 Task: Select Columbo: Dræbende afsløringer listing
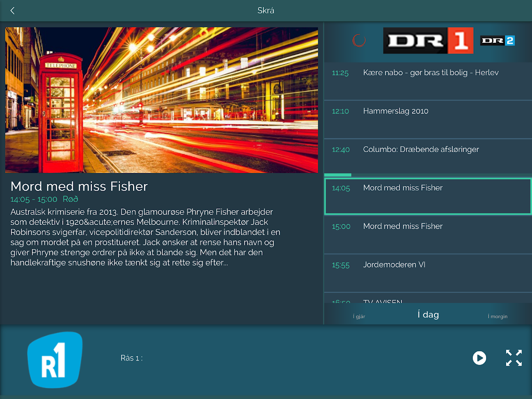428,158
